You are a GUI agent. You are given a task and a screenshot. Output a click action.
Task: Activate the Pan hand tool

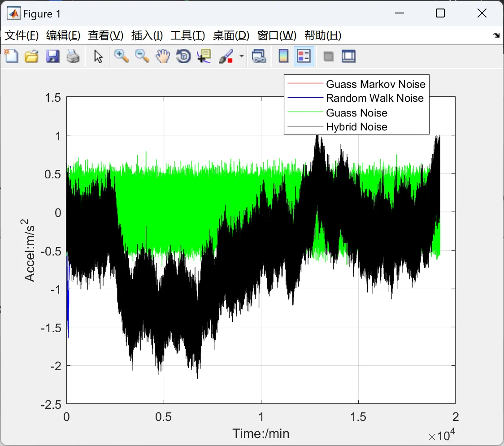[x=163, y=56]
